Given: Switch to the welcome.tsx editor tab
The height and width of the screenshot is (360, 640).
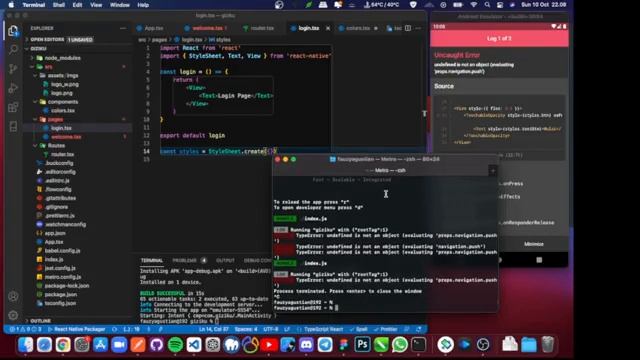Looking at the screenshot, I should (x=207, y=28).
